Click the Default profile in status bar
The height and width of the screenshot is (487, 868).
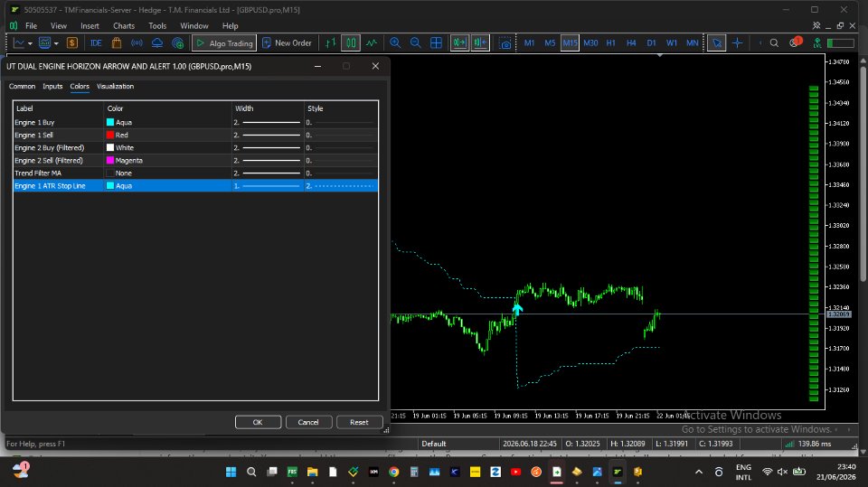coord(433,444)
